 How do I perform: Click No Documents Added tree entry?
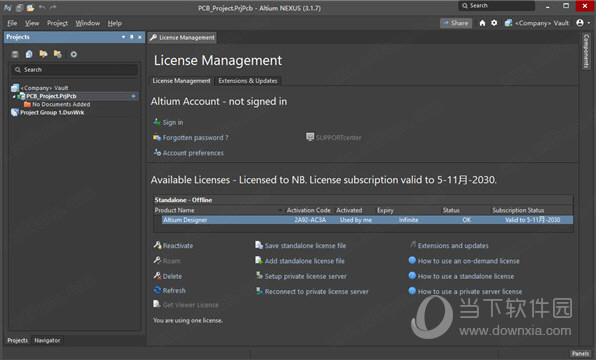61,104
